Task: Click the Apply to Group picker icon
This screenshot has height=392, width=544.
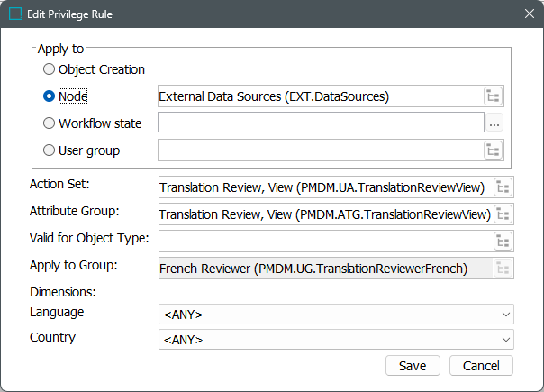Action: (503, 268)
